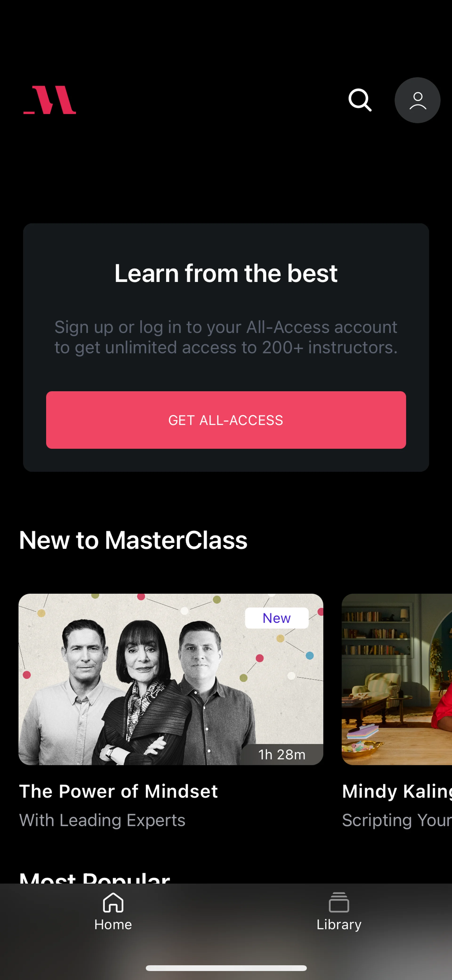
Task: Open the Mindy Kaling class thumbnail
Action: click(x=397, y=680)
